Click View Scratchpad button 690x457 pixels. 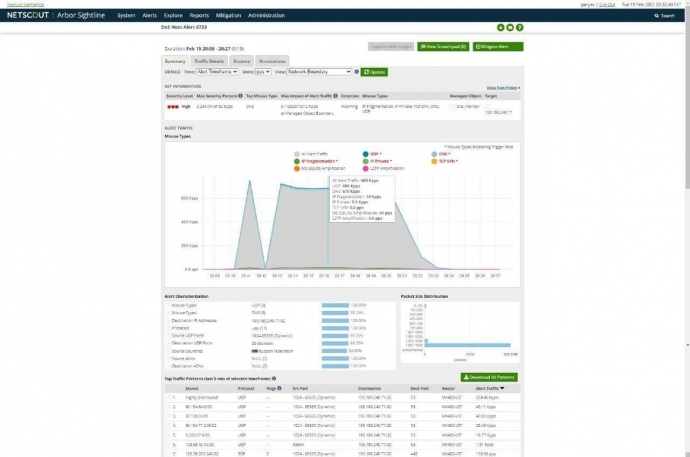click(443, 47)
